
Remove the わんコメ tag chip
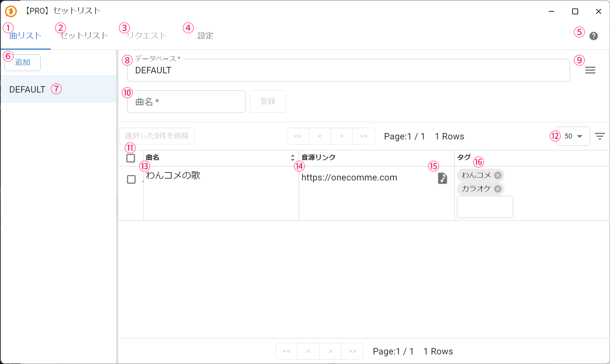coord(498,175)
